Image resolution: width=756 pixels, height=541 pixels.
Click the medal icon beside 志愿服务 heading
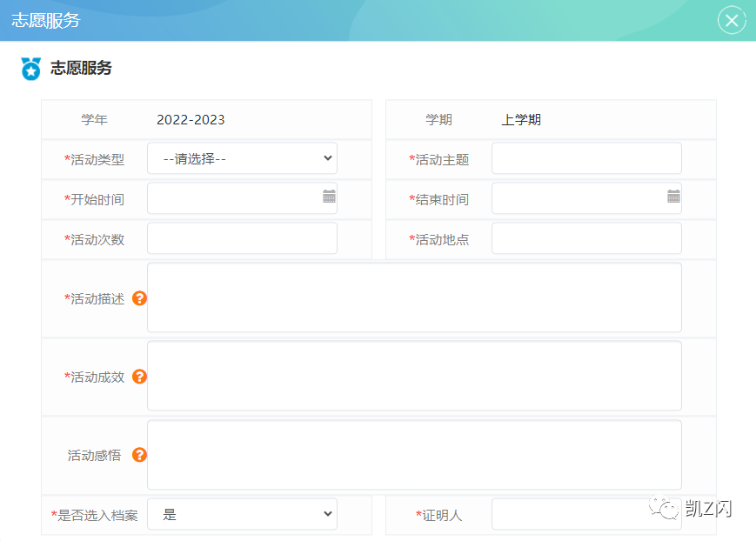point(31,69)
